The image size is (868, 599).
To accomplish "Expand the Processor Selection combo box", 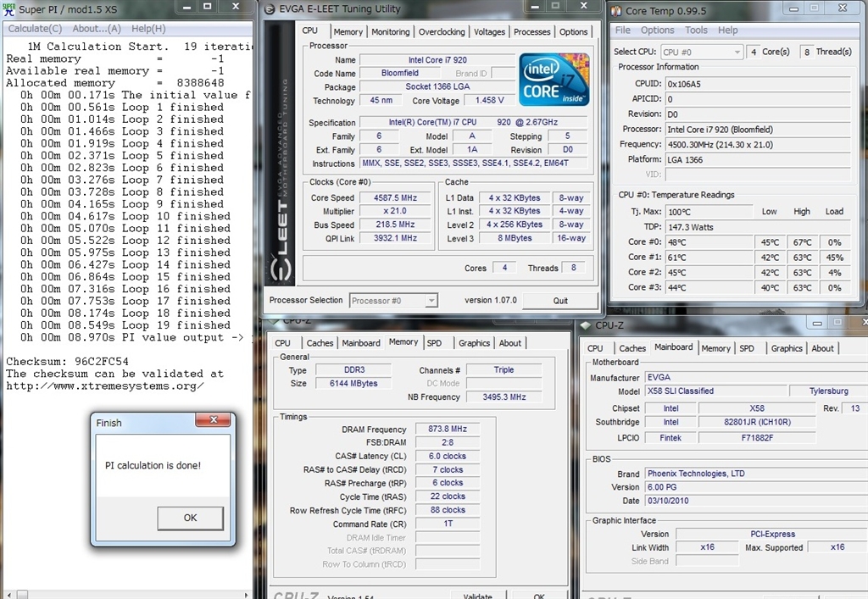I will pyautogui.click(x=431, y=301).
